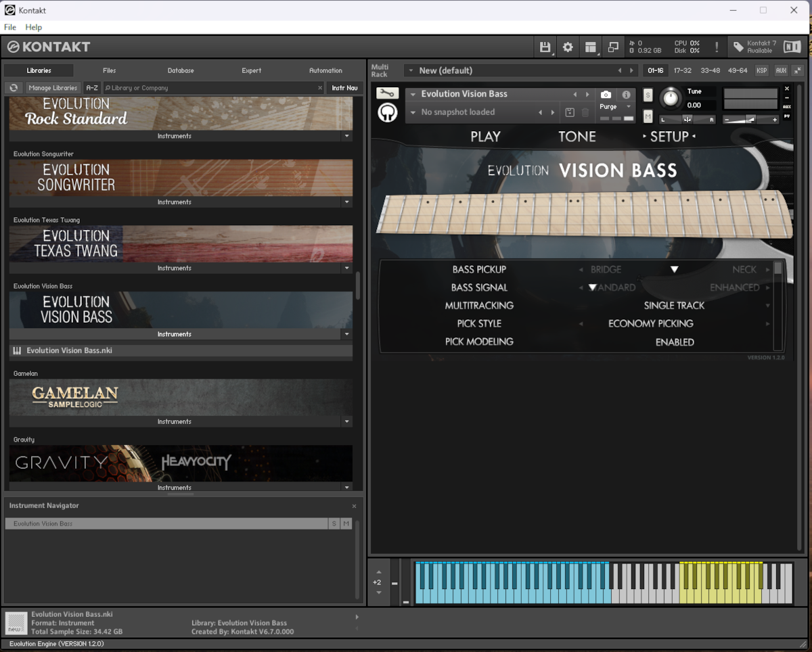Viewport: 812px width, 652px height.
Task: Show rack channels 33-48 page
Action: tap(710, 70)
